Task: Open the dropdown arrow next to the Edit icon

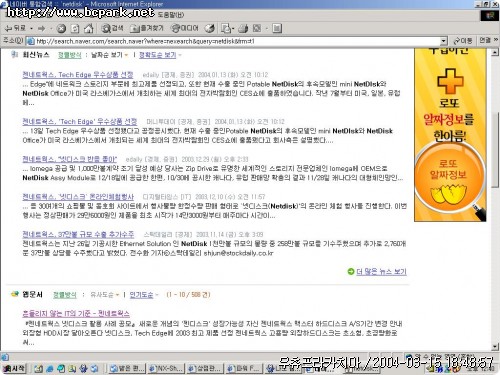Action: [267, 28]
